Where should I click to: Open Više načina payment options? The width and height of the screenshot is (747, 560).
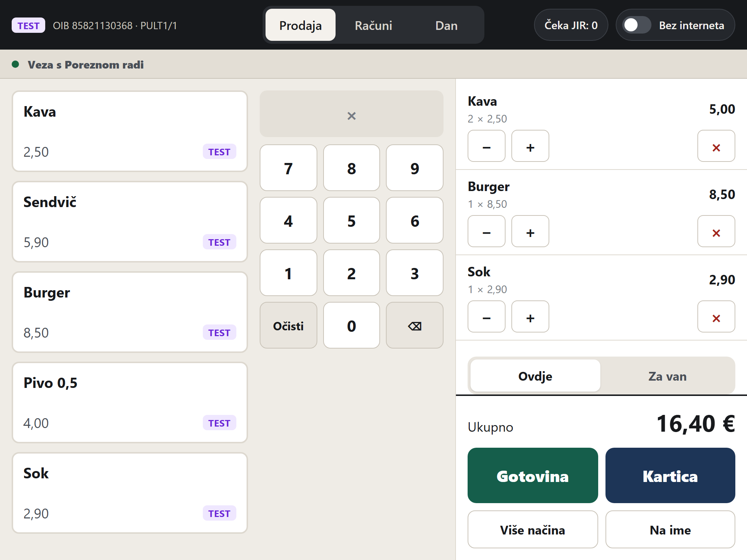(533, 529)
